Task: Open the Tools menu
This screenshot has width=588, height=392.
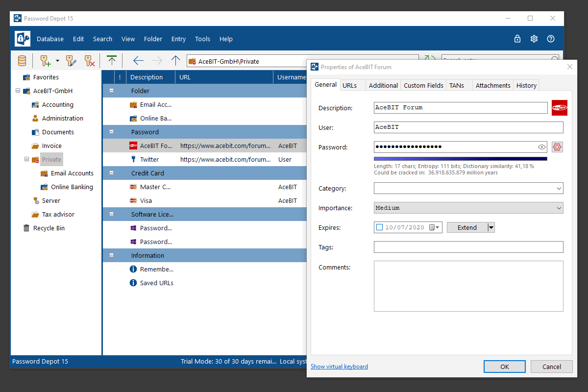Action: click(x=202, y=39)
